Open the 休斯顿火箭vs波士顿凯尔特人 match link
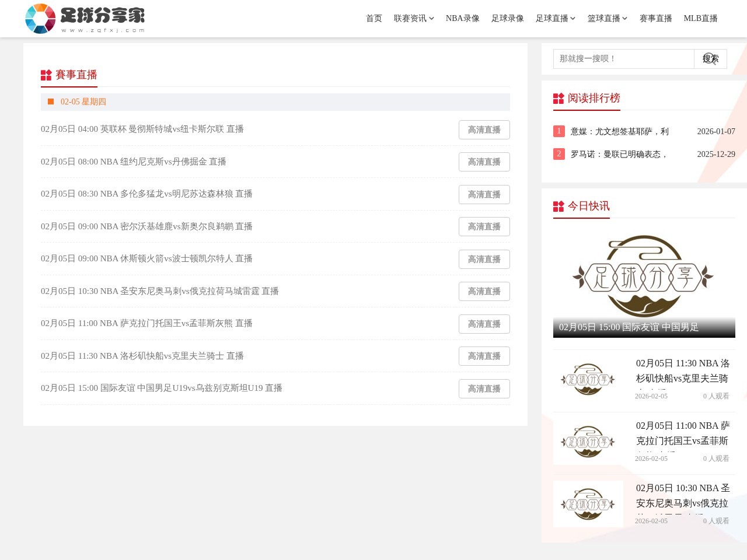The image size is (747, 560). (146, 258)
